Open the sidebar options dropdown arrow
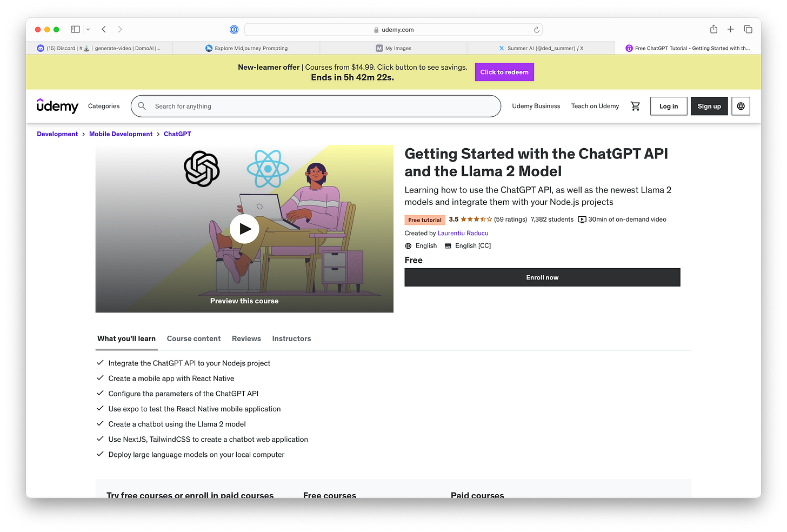The image size is (787, 532). [88, 29]
